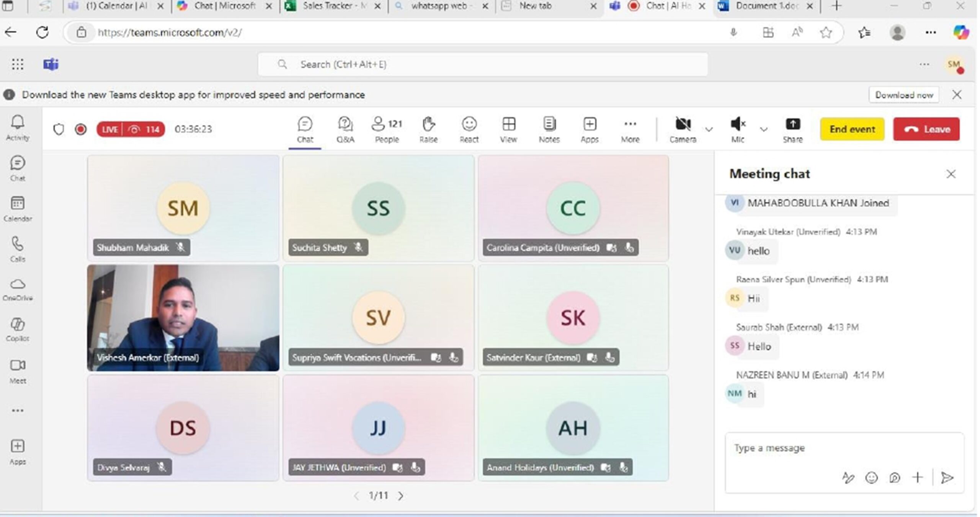This screenshot has width=980, height=517.
Task: Click the End event button
Action: tap(852, 129)
